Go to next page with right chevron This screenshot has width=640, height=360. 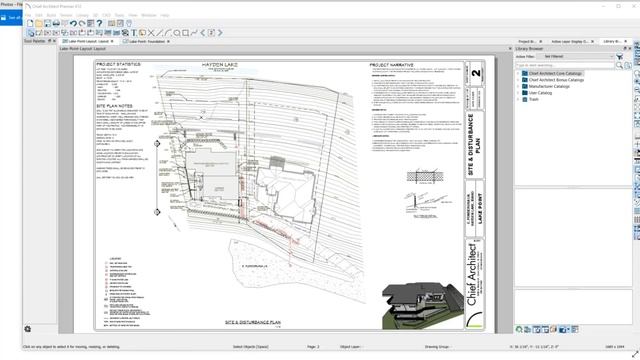[x=220, y=33]
